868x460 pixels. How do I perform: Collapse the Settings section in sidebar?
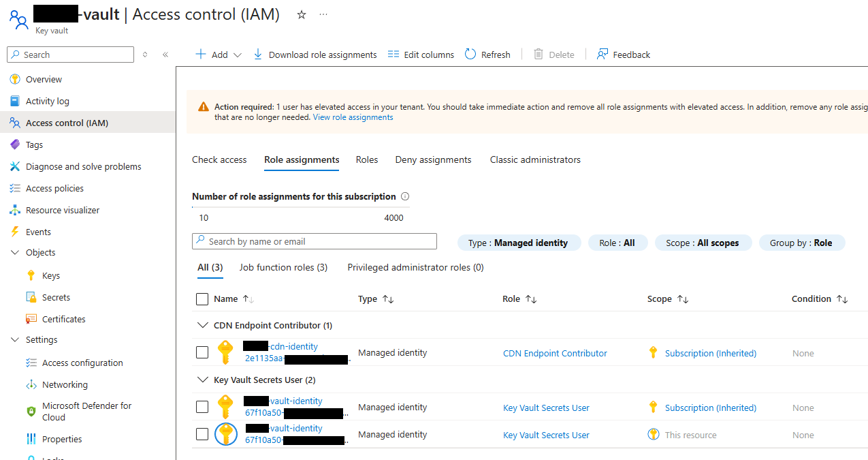[x=15, y=339]
